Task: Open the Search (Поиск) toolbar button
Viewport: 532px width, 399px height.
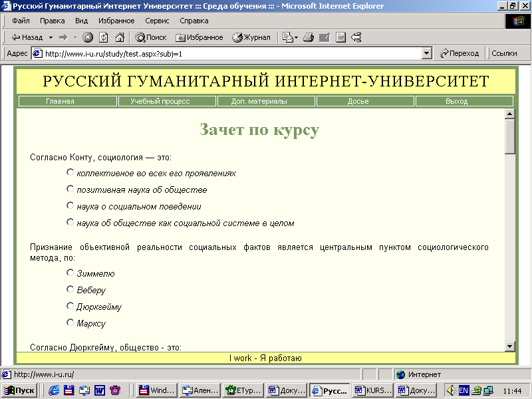Action: point(151,37)
